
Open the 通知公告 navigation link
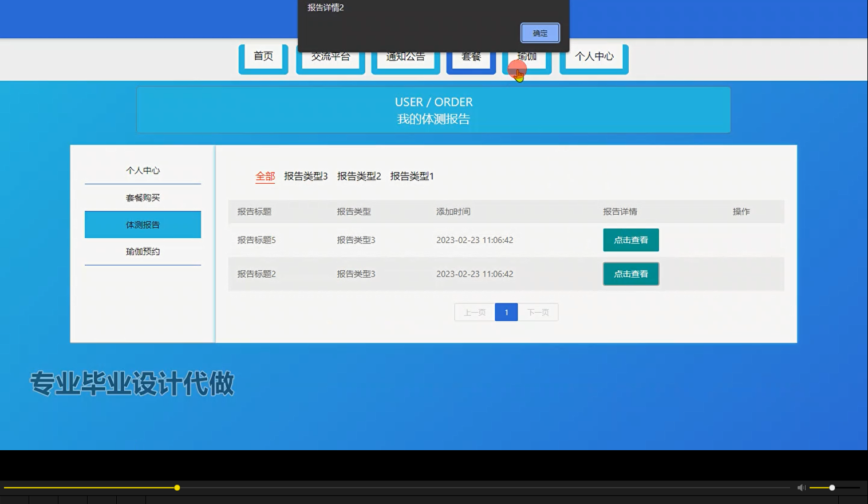(x=405, y=56)
